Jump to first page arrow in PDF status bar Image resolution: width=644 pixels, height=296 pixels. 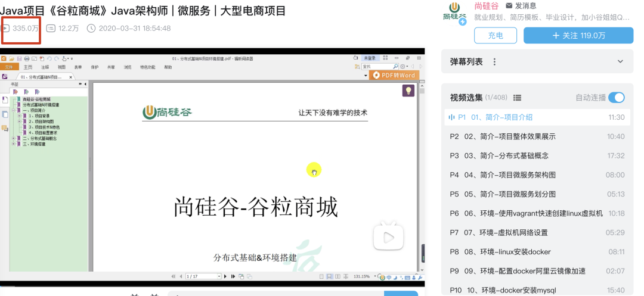click(174, 276)
